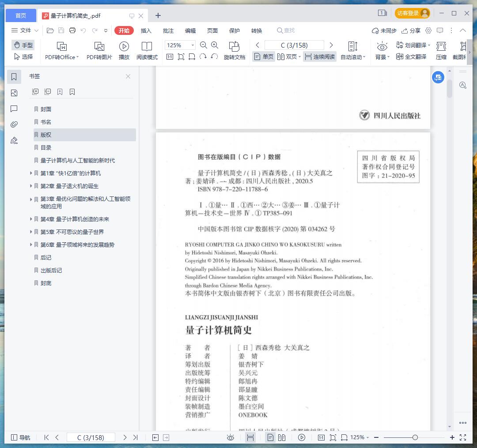Rotate page clockwise icon

pos(203,56)
